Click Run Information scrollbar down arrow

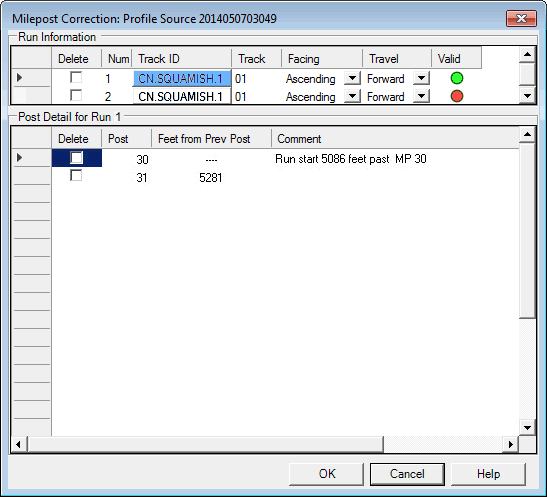coord(527,96)
